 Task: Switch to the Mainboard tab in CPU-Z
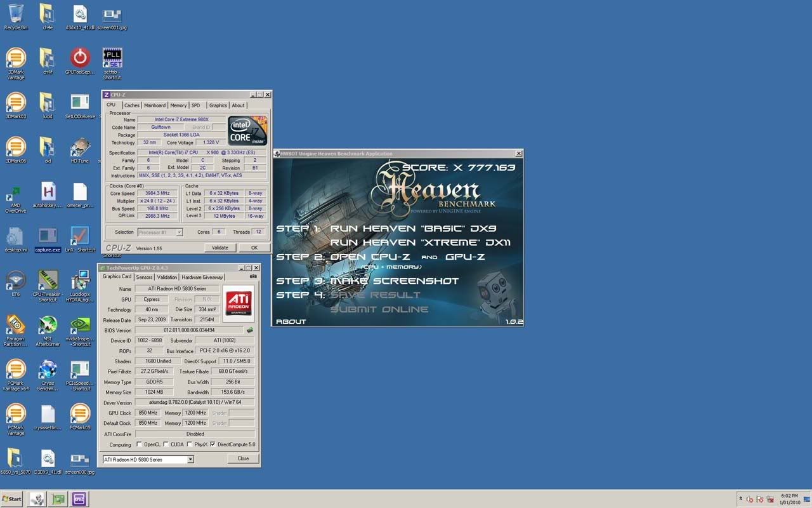coord(154,105)
